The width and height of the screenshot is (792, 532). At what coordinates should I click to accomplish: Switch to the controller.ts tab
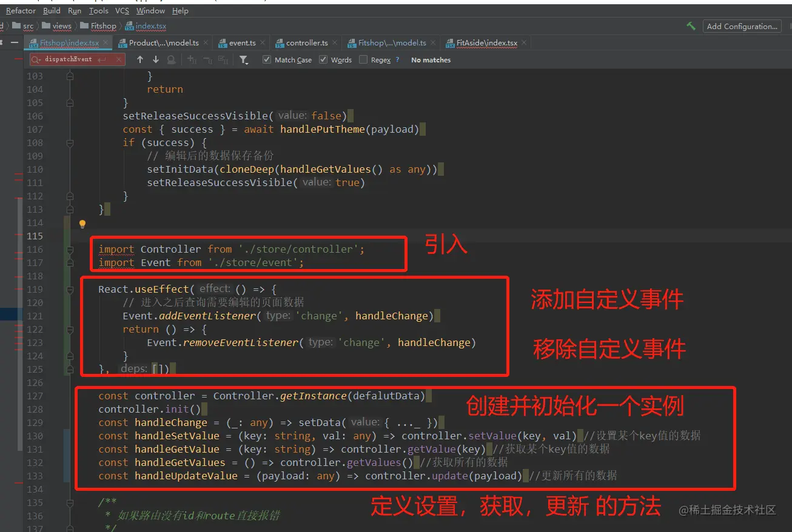coord(307,43)
